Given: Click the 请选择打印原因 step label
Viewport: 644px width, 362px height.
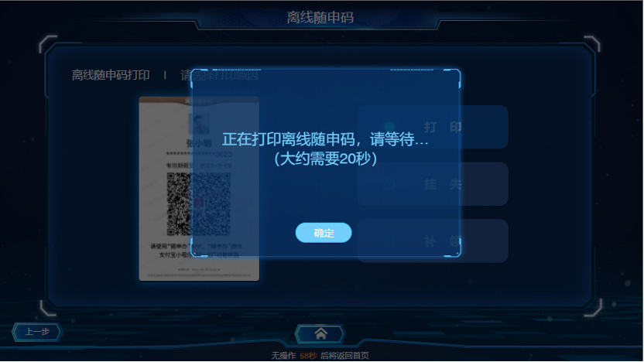Looking at the screenshot, I should pos(219,75).
